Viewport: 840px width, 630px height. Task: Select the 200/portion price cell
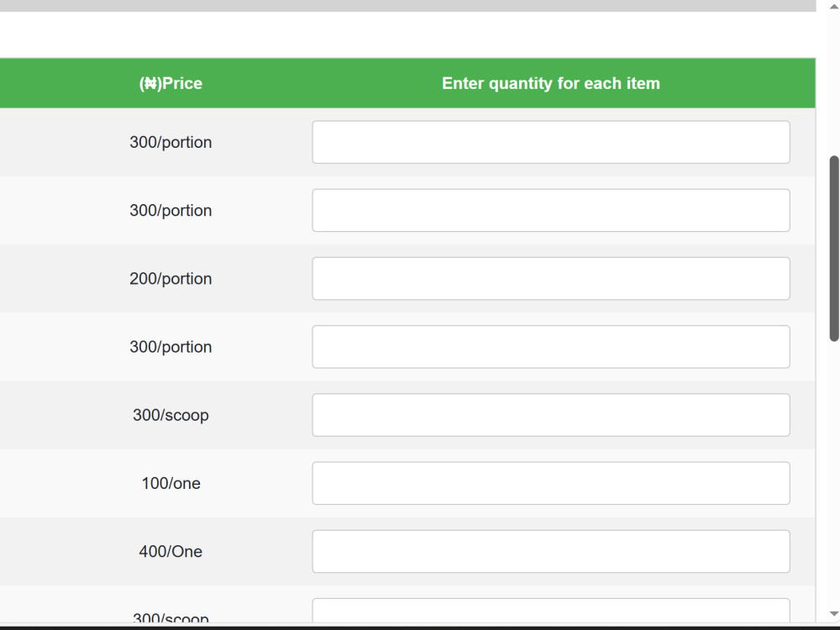click(171, 279)
